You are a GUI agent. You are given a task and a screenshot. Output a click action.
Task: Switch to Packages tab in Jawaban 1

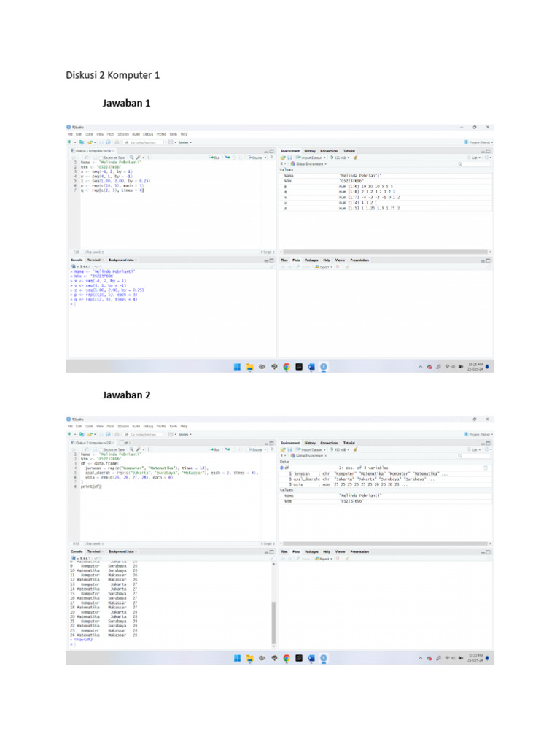(311, 260)
